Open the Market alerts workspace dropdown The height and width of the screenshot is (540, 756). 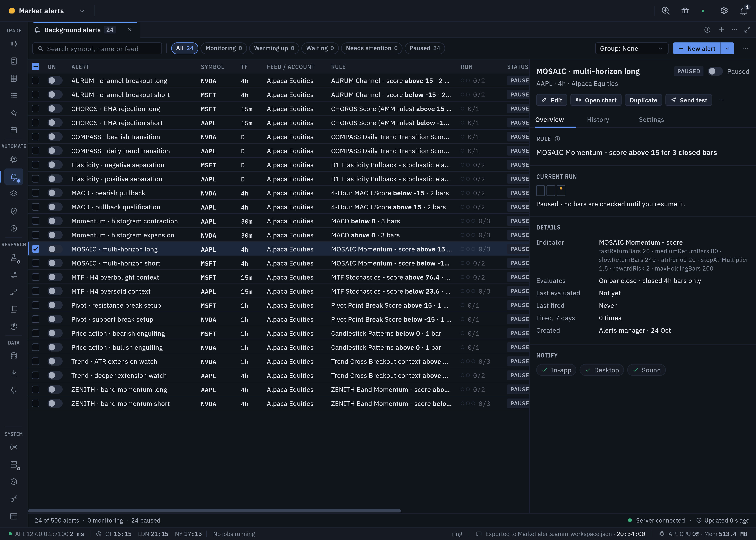(x=82, y=11)
